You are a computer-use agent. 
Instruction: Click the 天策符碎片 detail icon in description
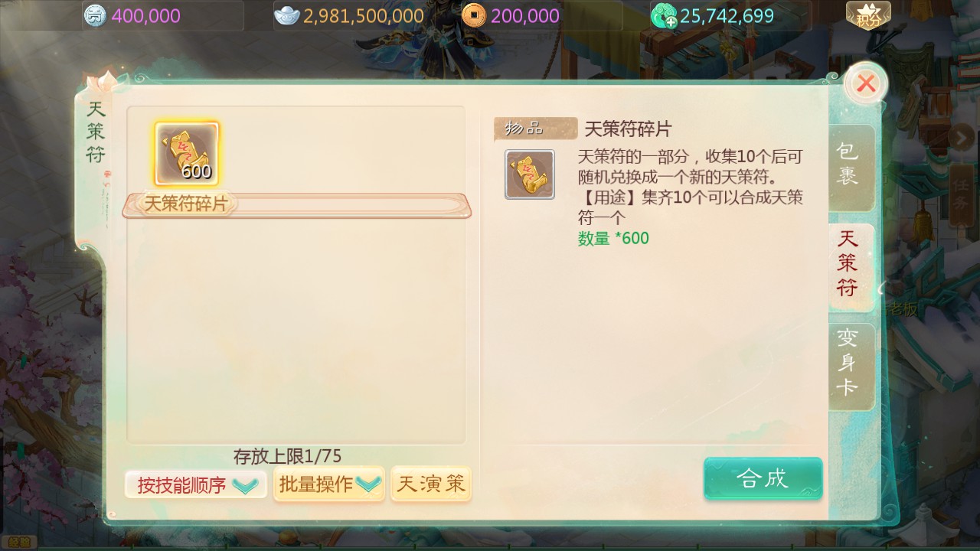(x=530, y=174)
